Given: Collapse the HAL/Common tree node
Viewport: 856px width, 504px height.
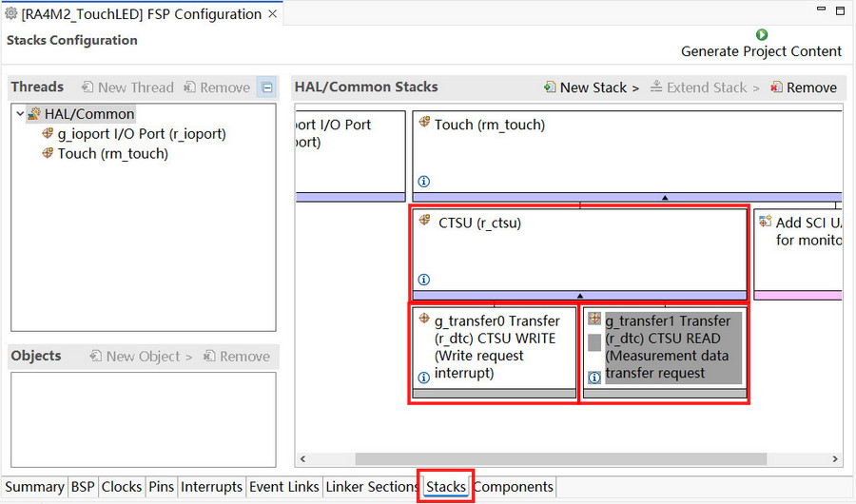Looking at the screenshot, I should [20, 113].
